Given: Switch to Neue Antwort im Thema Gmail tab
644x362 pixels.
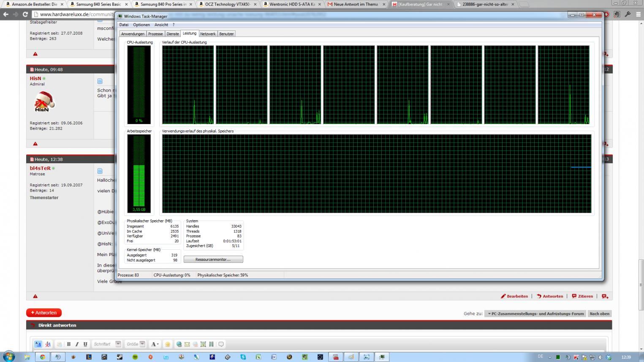Looking at the screenshot, I should [356, 4].
